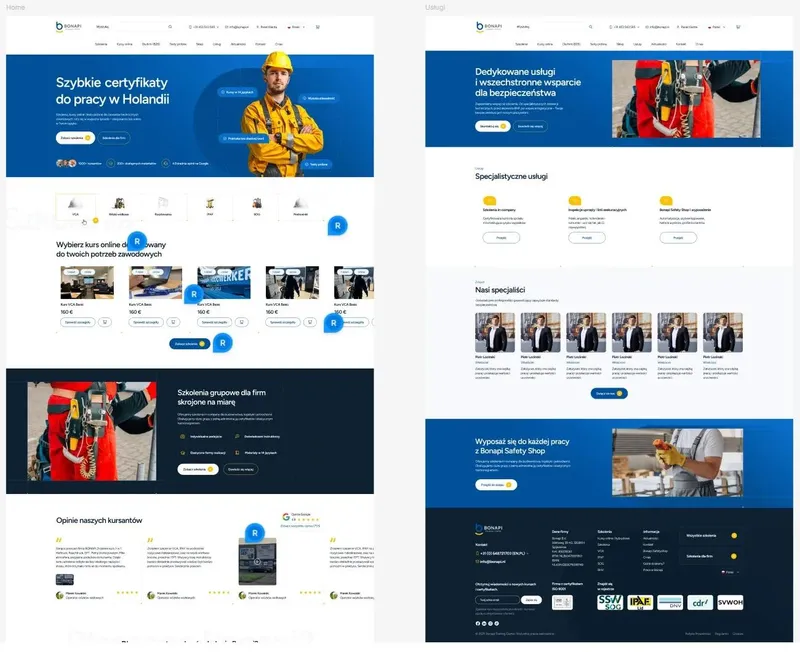Click the Bonapi logo in the dark footer
800x652 pixels.
coord(489,529)
